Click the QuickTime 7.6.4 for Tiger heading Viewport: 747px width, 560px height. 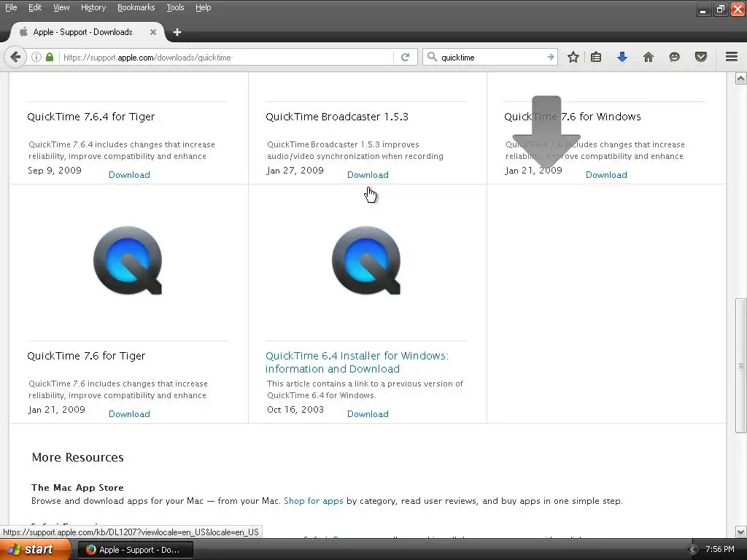[x=91, y=117]
